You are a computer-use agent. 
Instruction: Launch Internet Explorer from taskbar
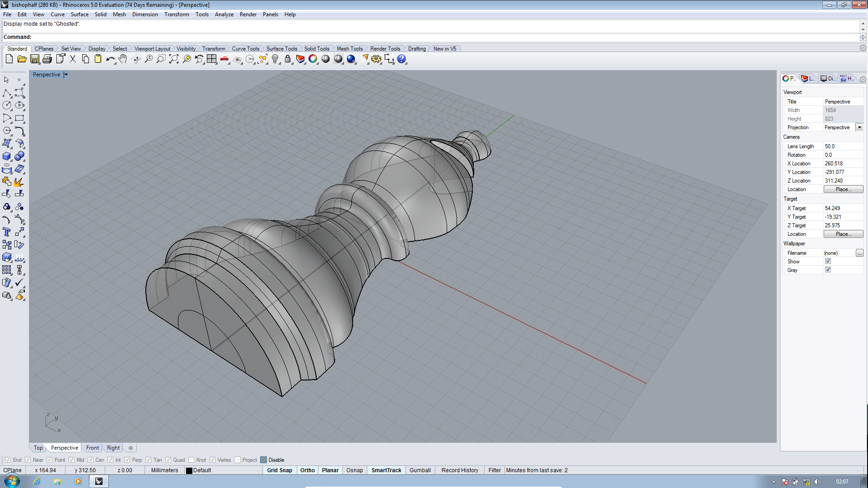(37, 482)
